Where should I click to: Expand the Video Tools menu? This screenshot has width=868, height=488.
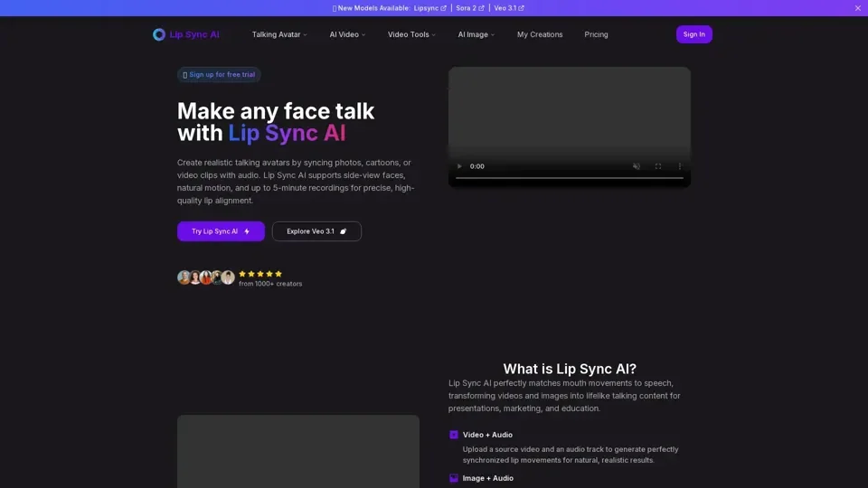pyautogui.click(x=412, y=34)
